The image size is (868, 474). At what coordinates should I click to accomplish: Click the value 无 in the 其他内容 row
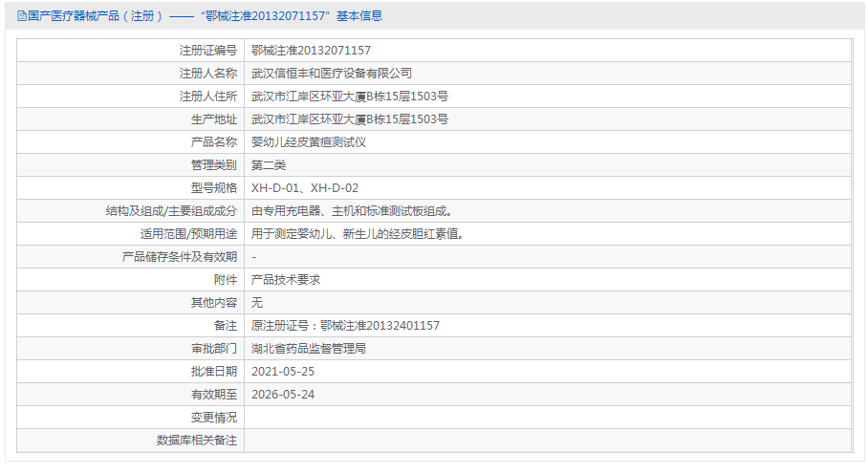(257, 303)
